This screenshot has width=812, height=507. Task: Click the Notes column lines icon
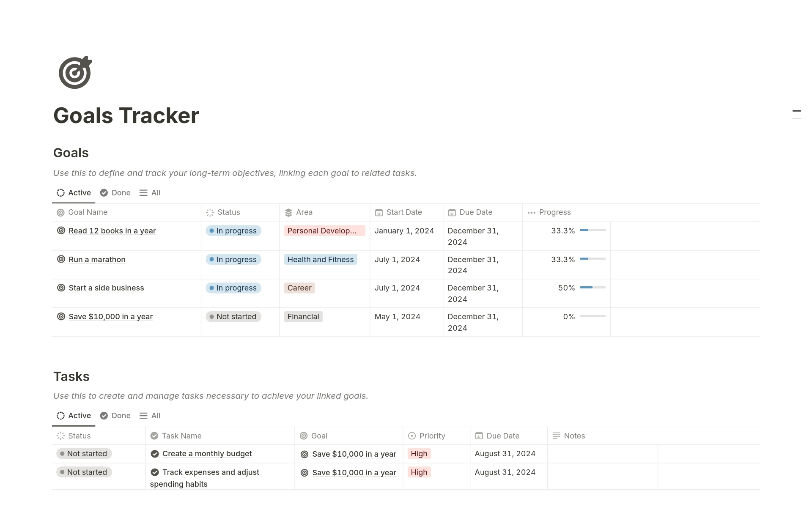click(x=556, y=436)
